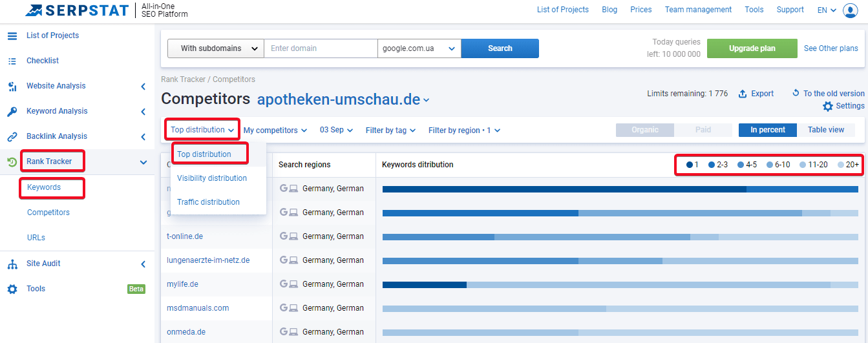
Task: Open the Top distribution dropdown
Action: (x=202, y=130)
